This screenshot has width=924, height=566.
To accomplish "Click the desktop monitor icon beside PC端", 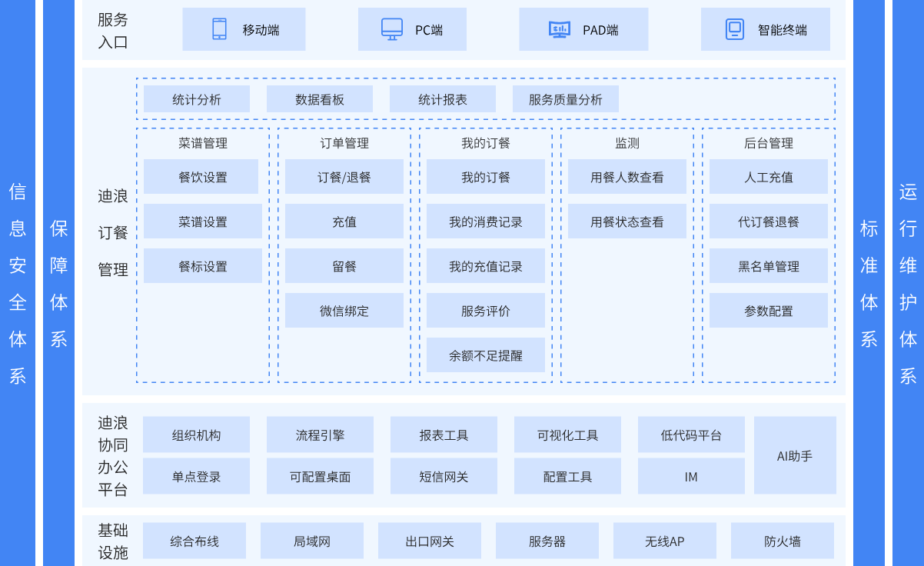I will point(392,29).
